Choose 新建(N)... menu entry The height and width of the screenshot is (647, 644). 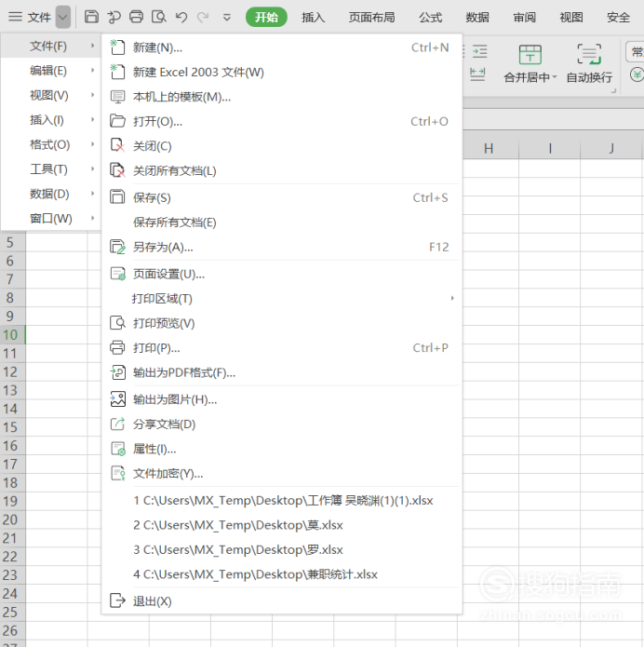coord(282,47)
